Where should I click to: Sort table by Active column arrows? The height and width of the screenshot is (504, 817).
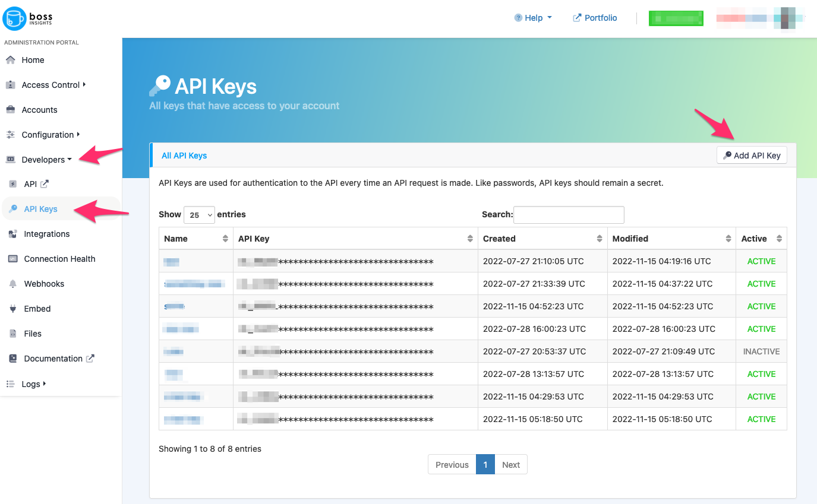point(780,239)
